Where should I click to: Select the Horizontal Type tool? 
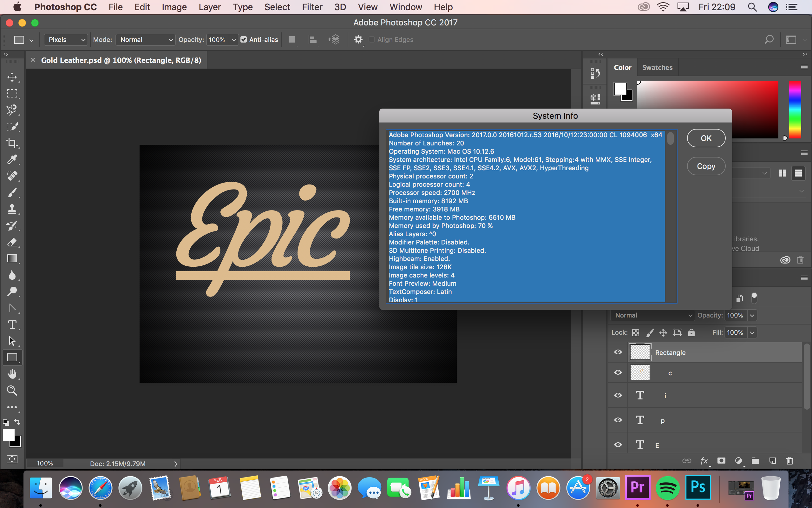click(12, 324)
